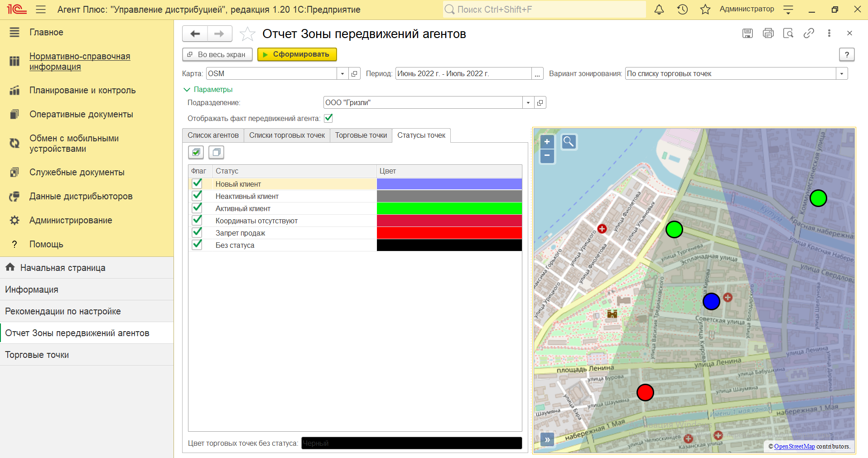Open OpenStreetMap attribution link
The image size is (868, 458).
794,446
